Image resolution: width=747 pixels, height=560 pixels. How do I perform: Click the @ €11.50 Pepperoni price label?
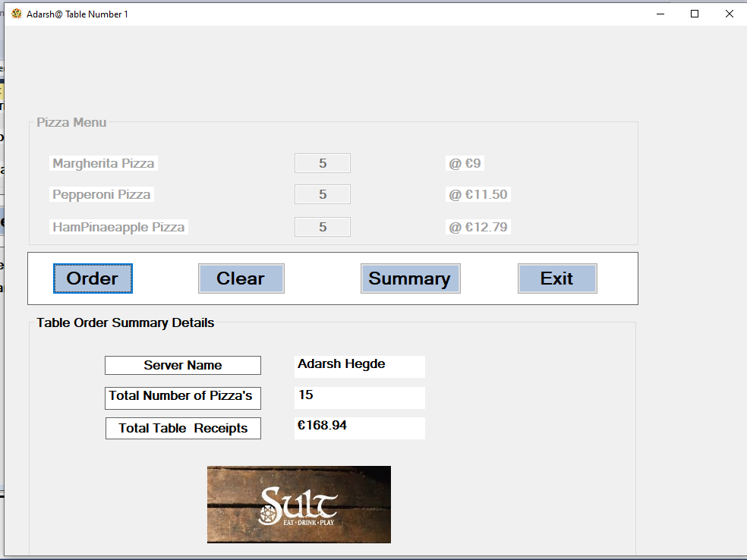point(478,193)
